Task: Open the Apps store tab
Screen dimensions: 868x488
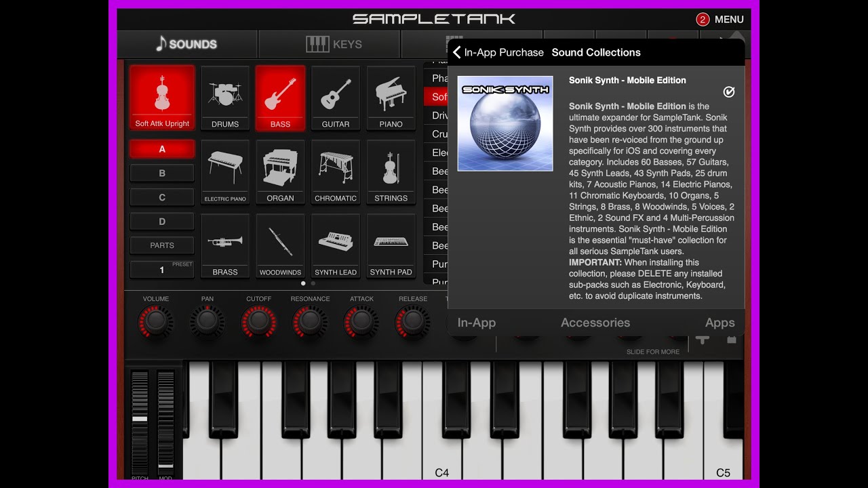Action: coord(719,323)
